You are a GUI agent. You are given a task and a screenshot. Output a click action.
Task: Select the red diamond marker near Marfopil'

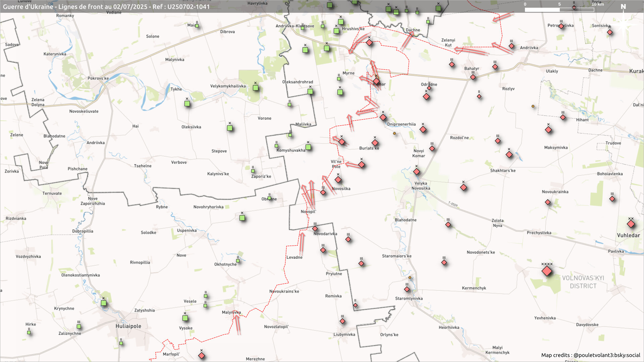[202, 356]
